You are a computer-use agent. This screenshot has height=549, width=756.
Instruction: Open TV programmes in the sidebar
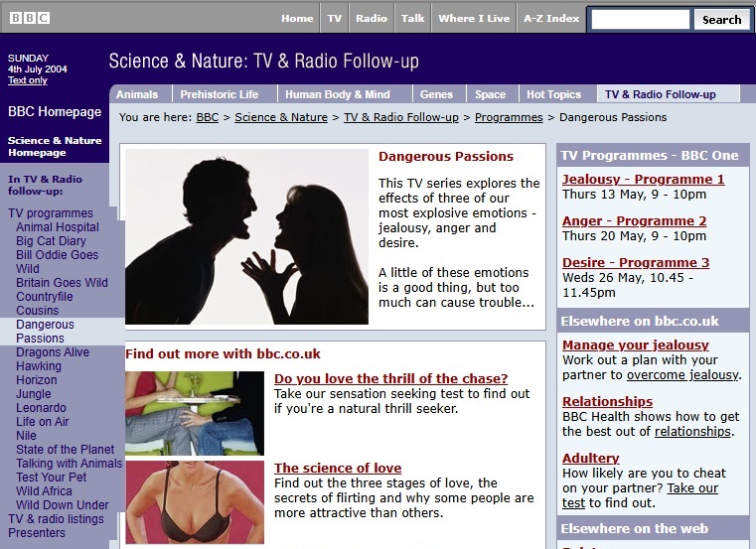pyautogui.click(x=51, y=213)
